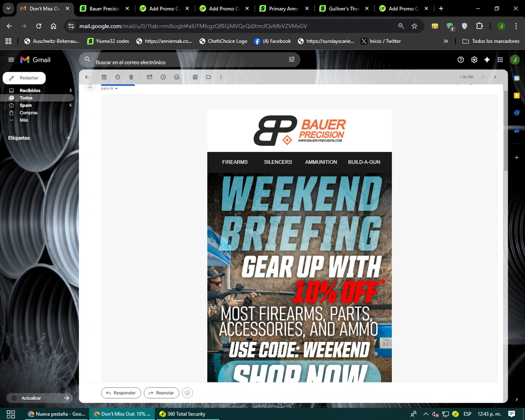Click Redactar compose button
525x420 pixels.
tap(24, 78)
